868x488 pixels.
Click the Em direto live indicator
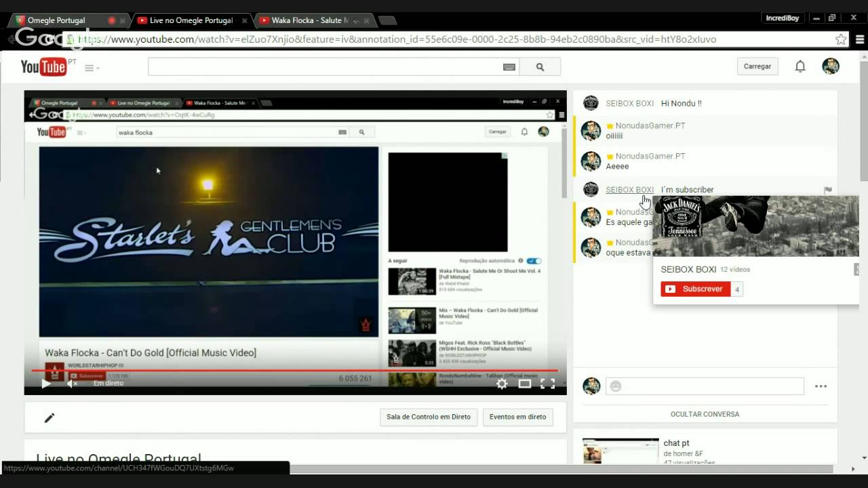coord(108,383)
